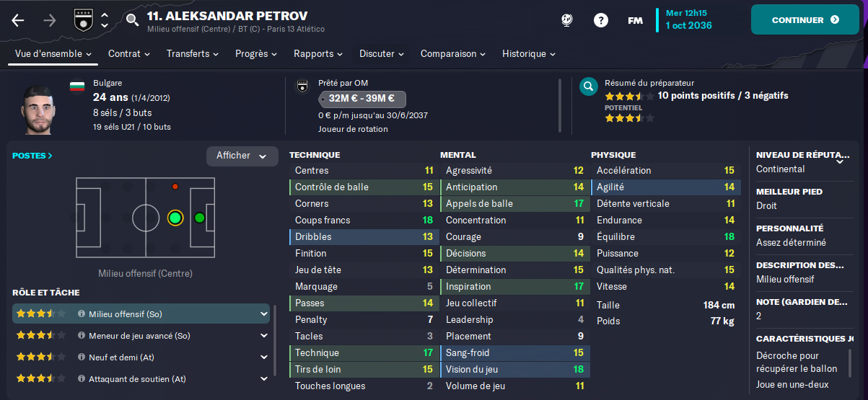The image size is (868, 400).
Task: Open the search magnifier icon
Action: coord(132,20)
